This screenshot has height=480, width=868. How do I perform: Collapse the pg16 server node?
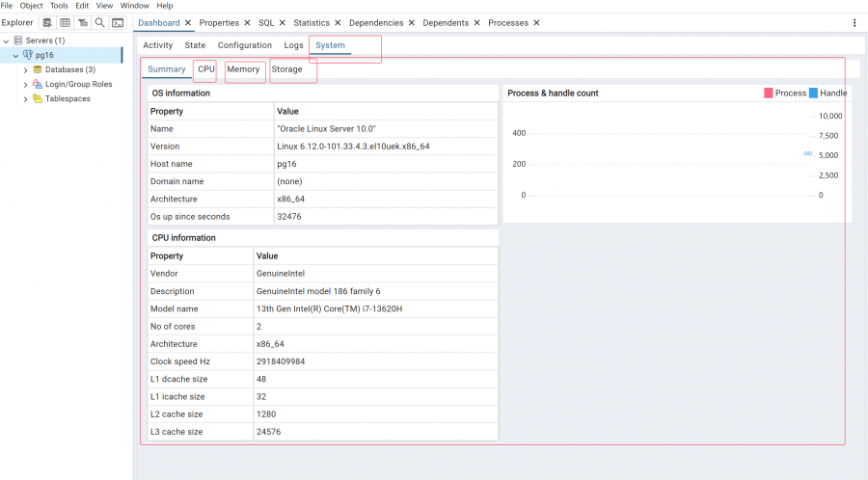pyautogui.click(x=15, y=55)
